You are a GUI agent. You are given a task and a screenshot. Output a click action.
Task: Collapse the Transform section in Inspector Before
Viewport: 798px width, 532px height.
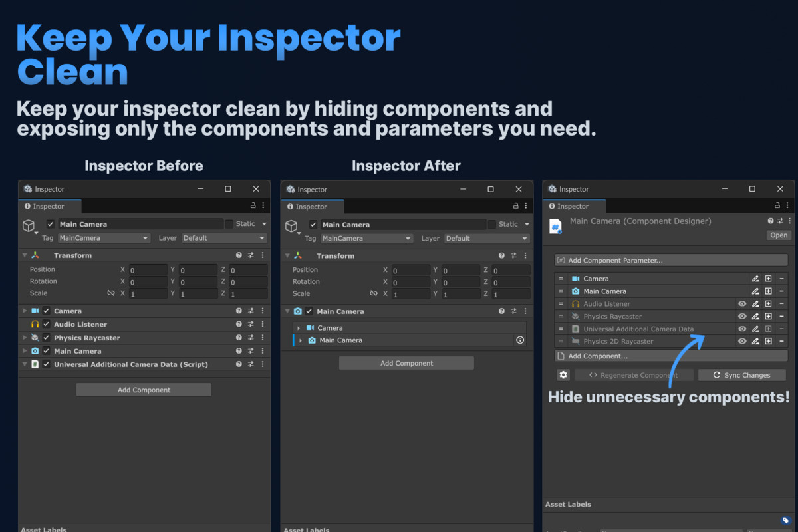click(25, 255)
